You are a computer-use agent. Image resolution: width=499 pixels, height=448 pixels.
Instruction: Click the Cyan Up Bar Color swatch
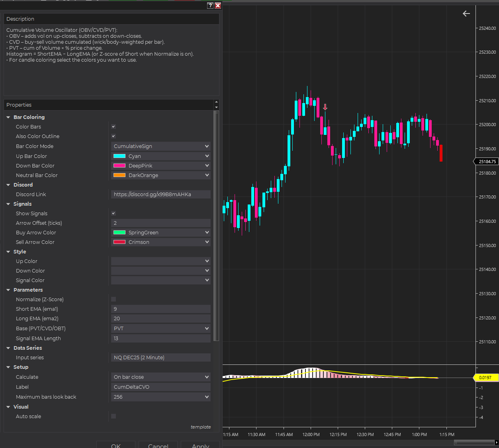(119, 156)
